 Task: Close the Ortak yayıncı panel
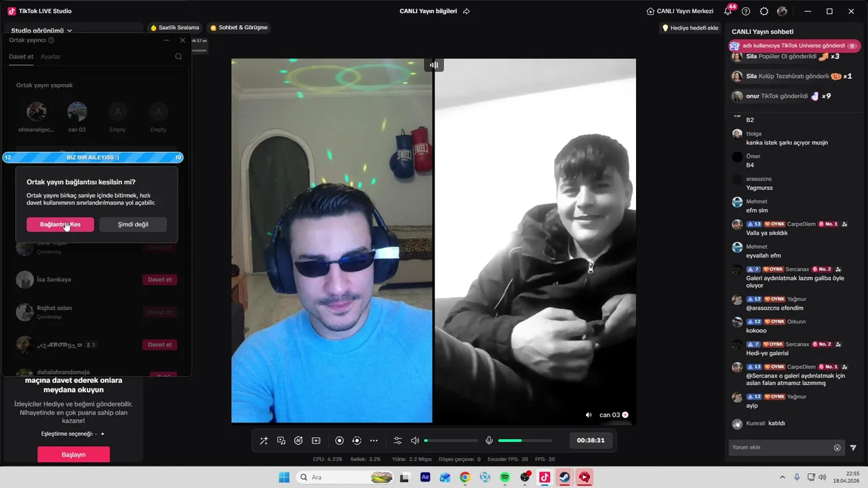[182, 40]
